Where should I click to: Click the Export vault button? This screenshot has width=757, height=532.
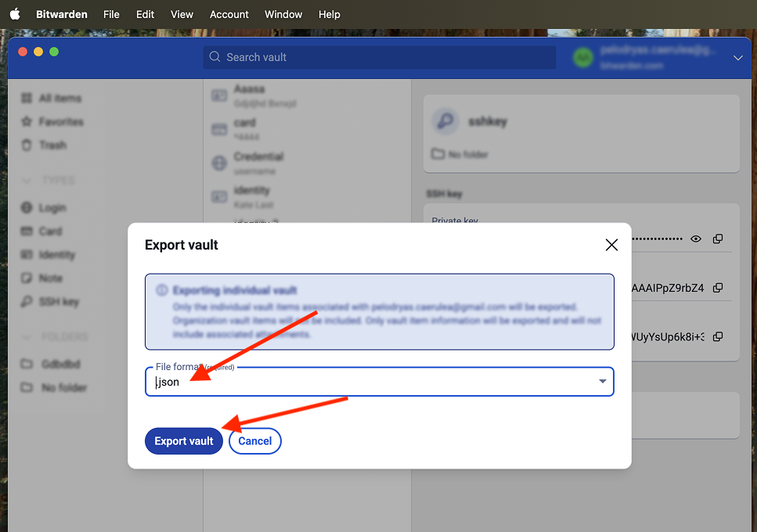pos(183,440)
